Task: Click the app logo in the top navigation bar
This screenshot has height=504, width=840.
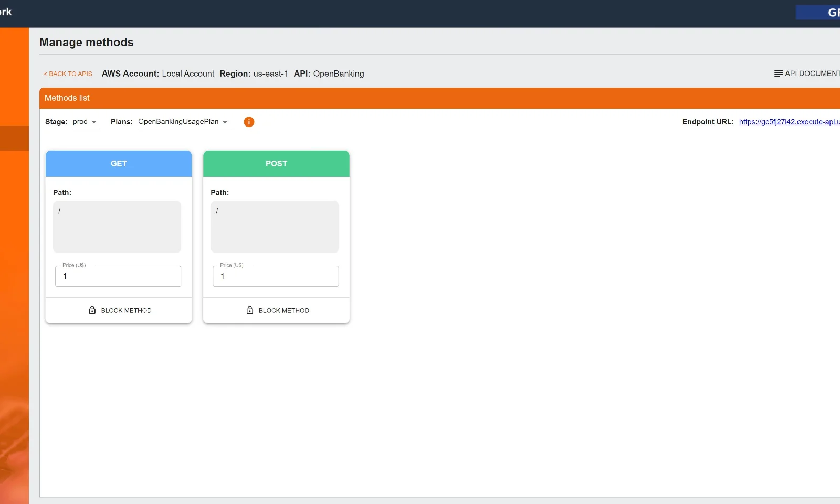Action: pyautogui.click(x=6, y=12)
